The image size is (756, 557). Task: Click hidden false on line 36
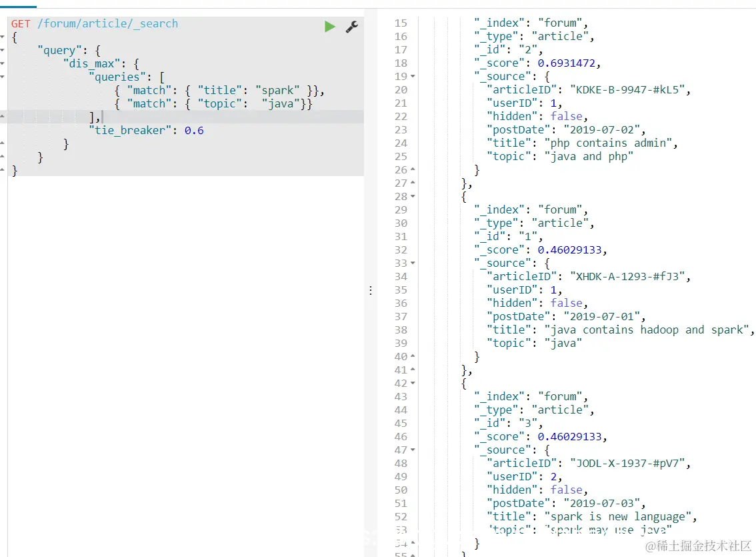(567, 303)
